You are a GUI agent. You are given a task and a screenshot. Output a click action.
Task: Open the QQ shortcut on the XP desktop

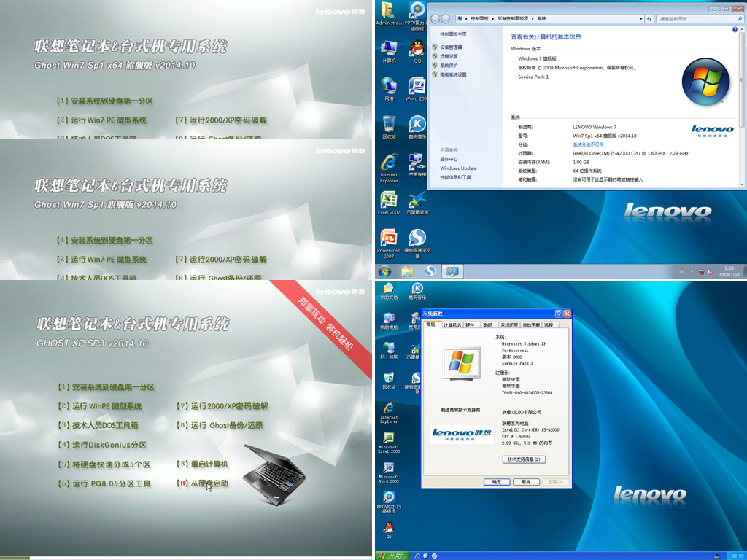(389, 530)
